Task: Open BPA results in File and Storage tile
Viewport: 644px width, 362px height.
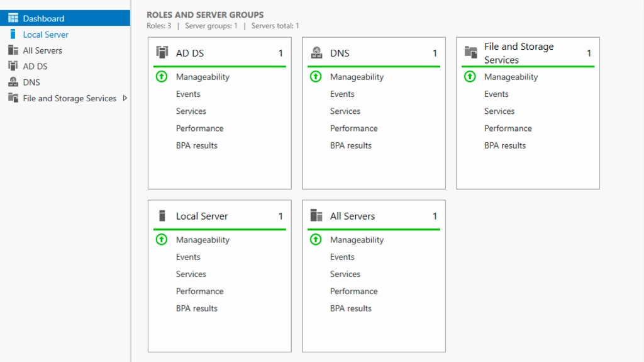Action: (504, 145)
